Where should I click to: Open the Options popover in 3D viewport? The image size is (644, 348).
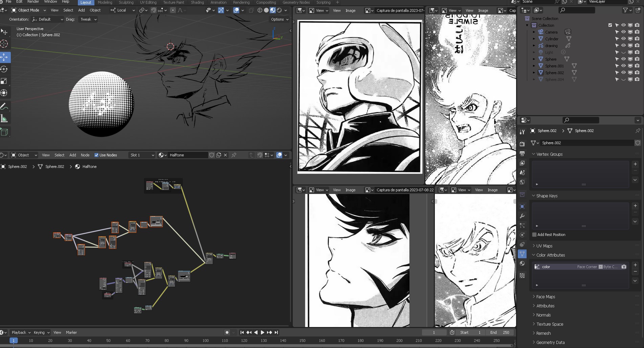coord(280,19)
